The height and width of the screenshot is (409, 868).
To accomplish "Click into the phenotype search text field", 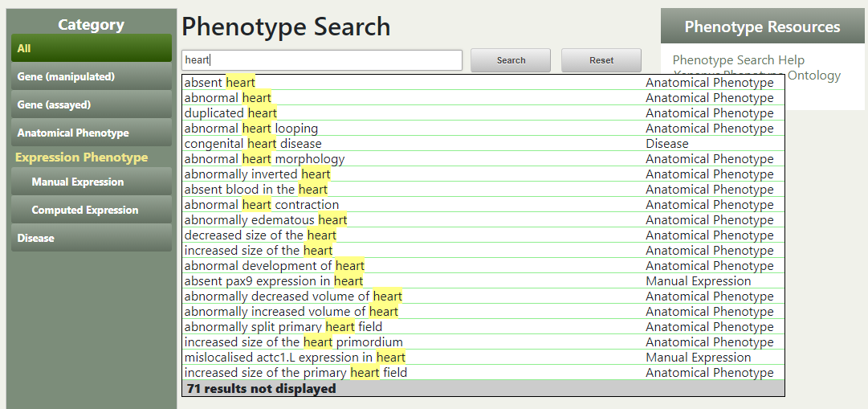I will pos(321,60).
